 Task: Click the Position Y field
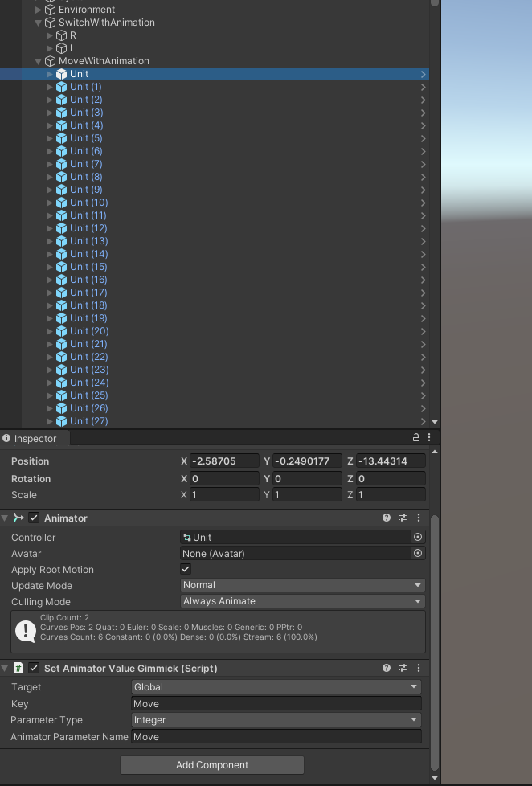307,461
